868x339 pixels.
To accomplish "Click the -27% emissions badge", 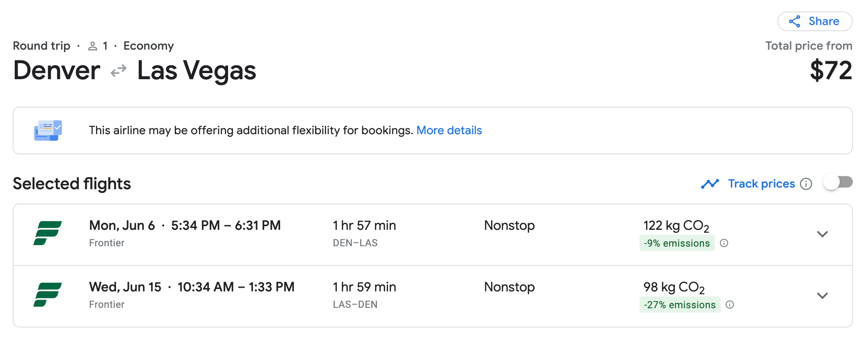I will point(679,305).
